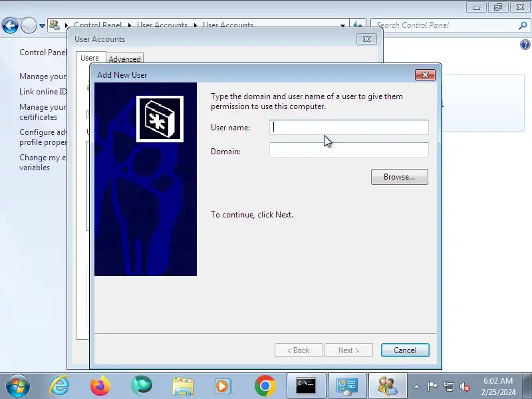Open the Windows Start menu
Image resolution: width=532 pixels, height=399 pixels.
[18, 386]
